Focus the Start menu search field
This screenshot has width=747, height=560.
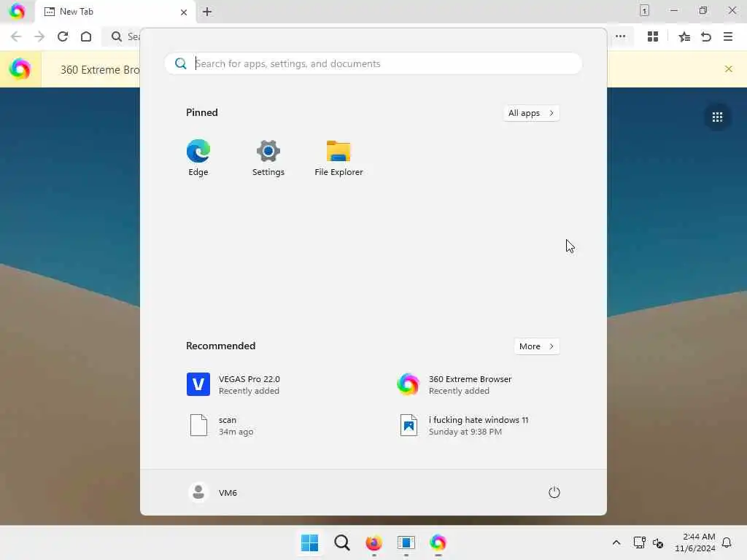pyautogui.click(x=373, y=64)
